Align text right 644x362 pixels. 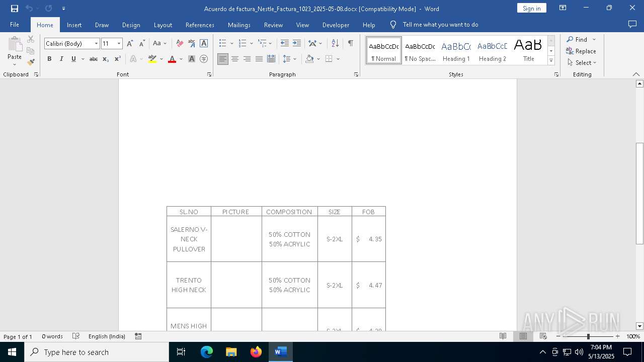pos(247,59)
